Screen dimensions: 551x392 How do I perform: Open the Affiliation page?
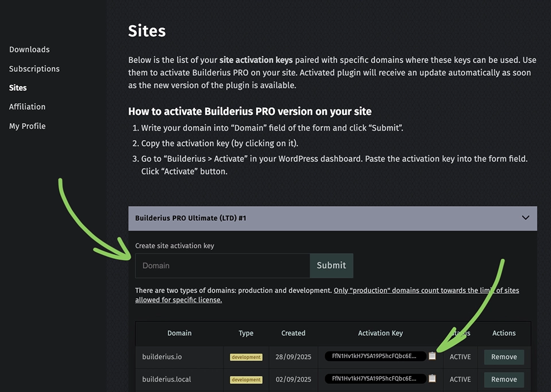tap(27, 107)
